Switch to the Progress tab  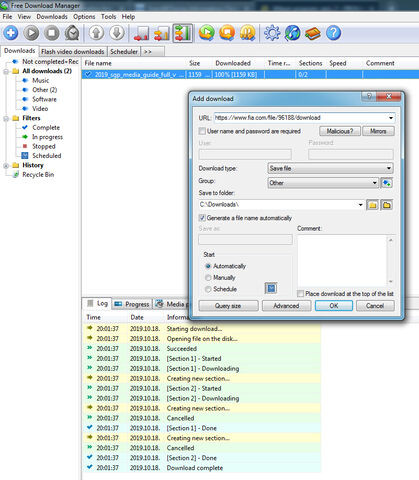[132, 304]
